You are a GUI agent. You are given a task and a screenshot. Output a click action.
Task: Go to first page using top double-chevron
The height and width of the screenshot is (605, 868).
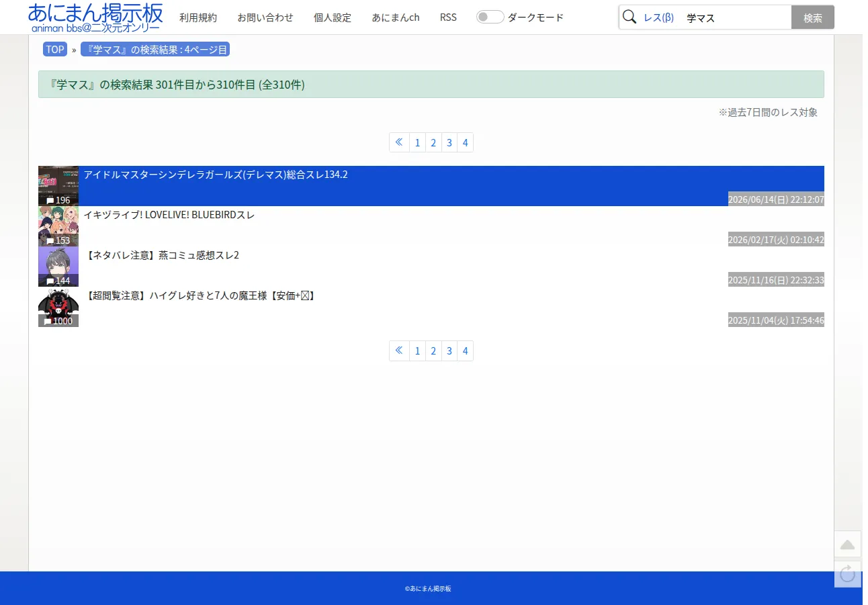399,142
